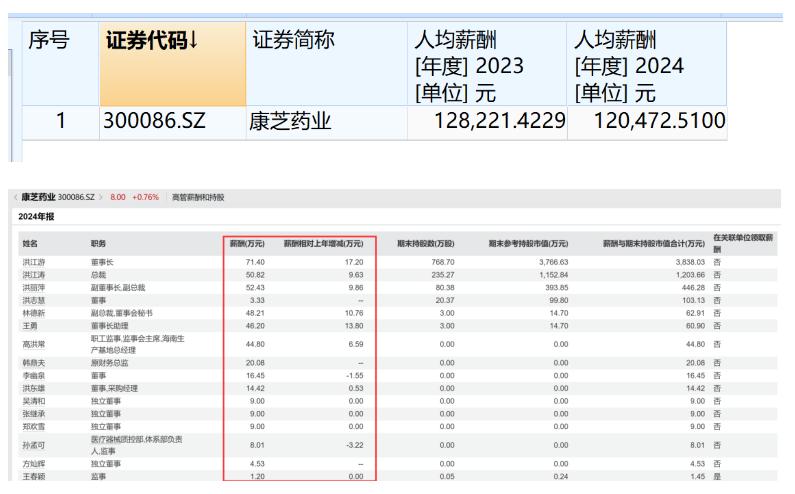This screenshot has width=795, height=494.
Task: Select the 证券简称 column header
Action: [327, 64]
